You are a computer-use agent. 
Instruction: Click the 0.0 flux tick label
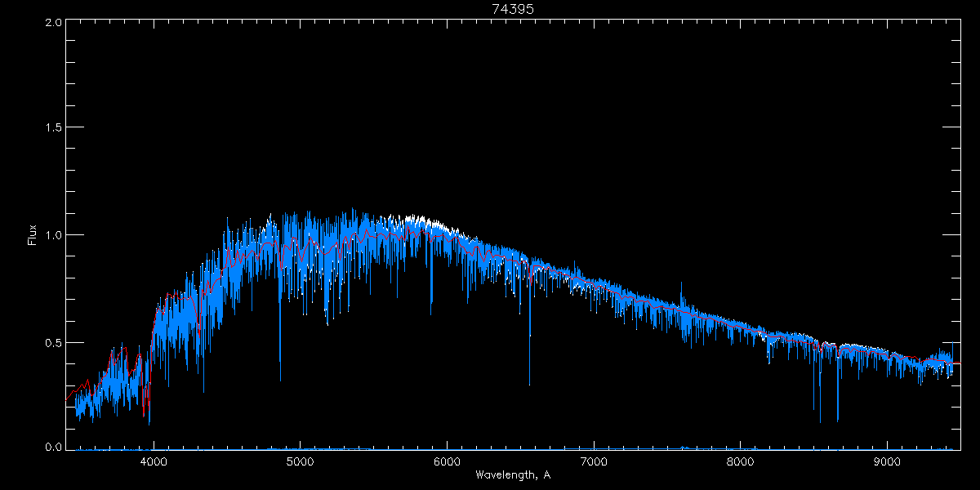pos(51,447)
